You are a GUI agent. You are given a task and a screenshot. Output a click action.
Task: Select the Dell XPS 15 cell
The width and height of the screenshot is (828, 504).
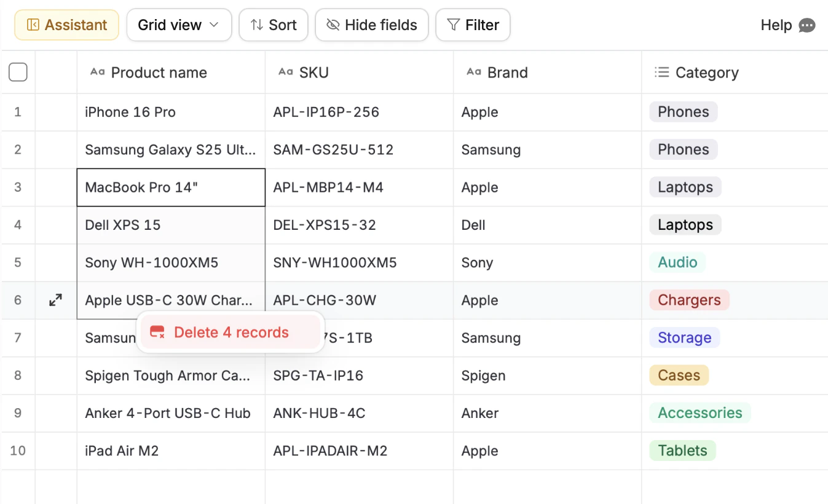coord(171,225)
